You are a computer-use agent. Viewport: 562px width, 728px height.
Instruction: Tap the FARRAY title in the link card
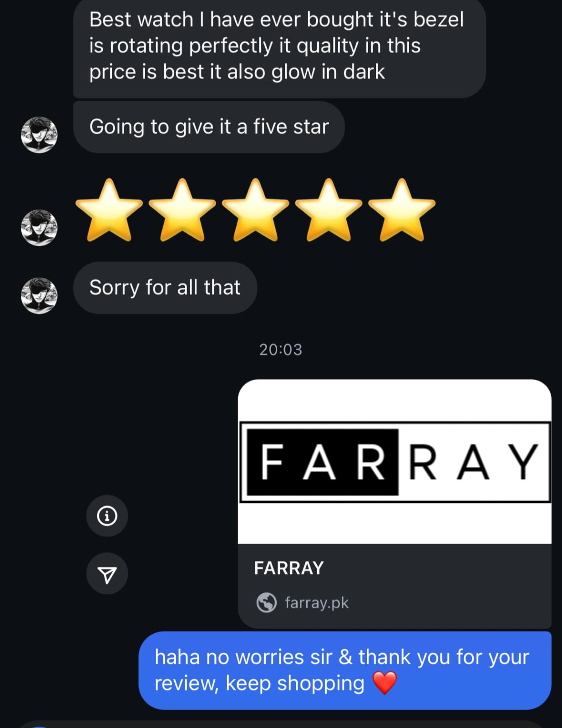[x=289, y=568]
